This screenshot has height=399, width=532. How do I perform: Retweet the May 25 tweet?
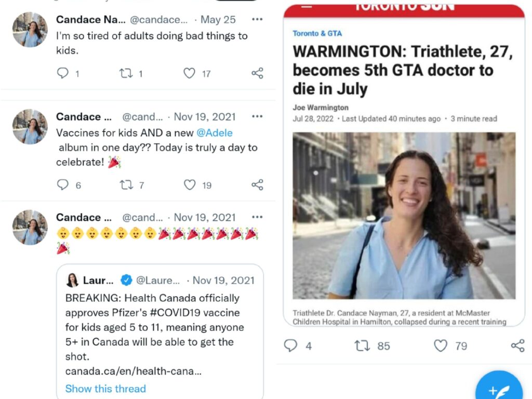(x=126, y=73)
